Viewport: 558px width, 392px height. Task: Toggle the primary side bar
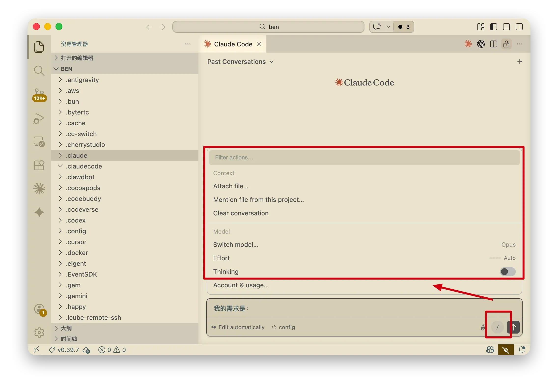(494, 27)
